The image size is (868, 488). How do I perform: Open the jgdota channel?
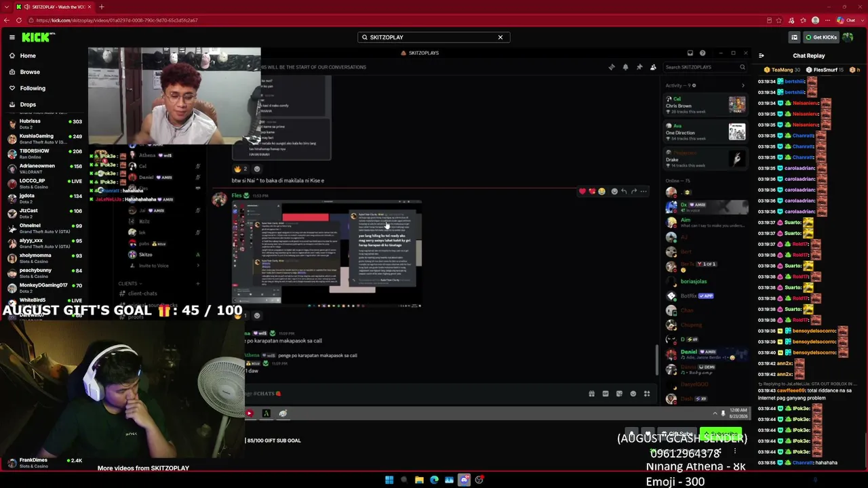(x=44, y=199)
